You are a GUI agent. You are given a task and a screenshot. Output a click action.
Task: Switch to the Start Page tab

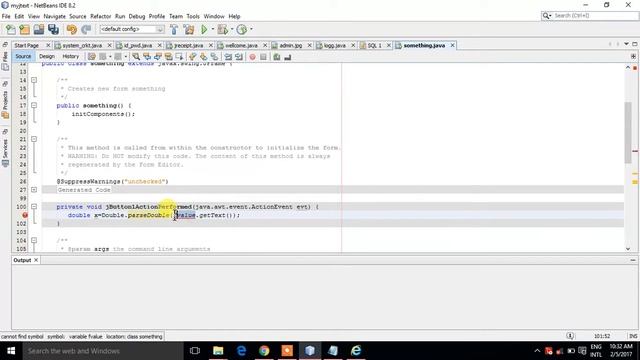[27, 45]
